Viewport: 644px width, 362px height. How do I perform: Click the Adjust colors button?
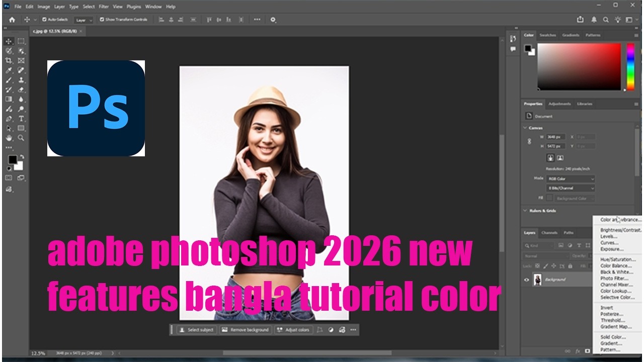point(293,330)
